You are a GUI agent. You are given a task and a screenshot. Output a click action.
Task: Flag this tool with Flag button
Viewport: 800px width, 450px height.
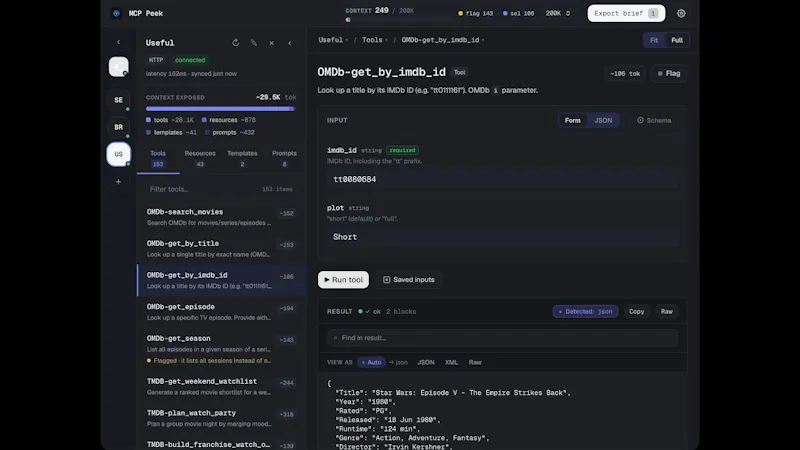click(x=669, y=73)
